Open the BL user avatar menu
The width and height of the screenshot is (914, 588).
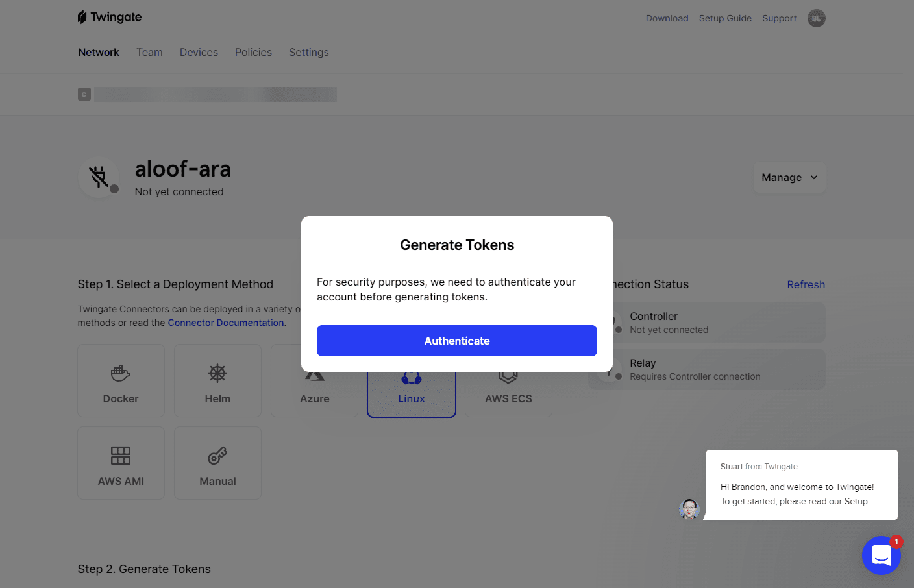coord(817,18)
